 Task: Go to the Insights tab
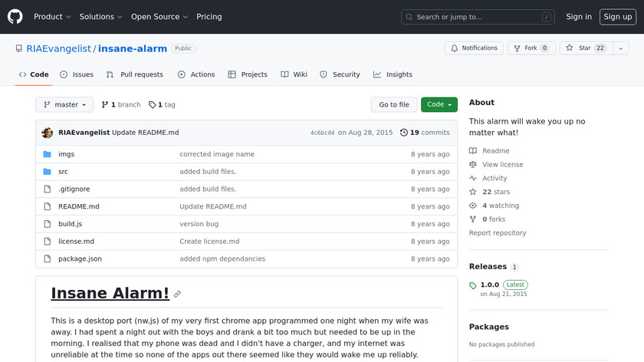coord(393,74)
